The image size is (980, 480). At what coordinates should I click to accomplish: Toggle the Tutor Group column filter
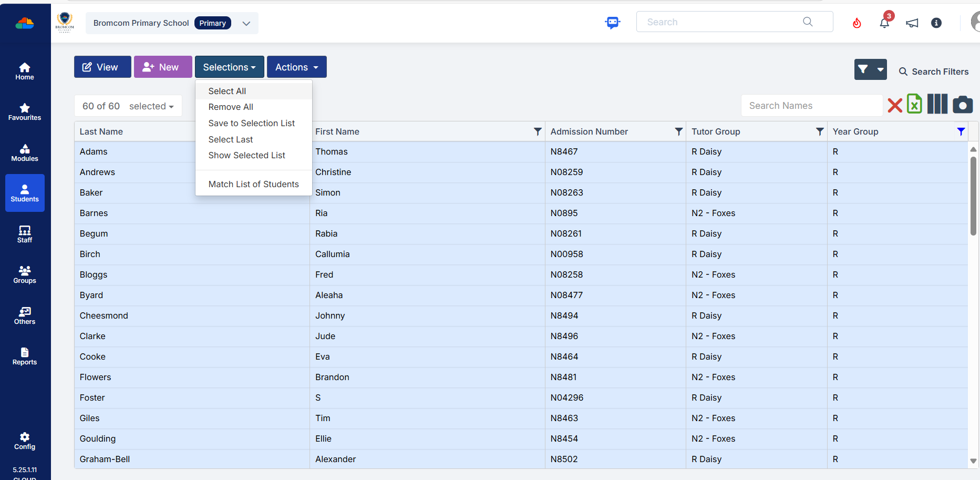point(819,131)
